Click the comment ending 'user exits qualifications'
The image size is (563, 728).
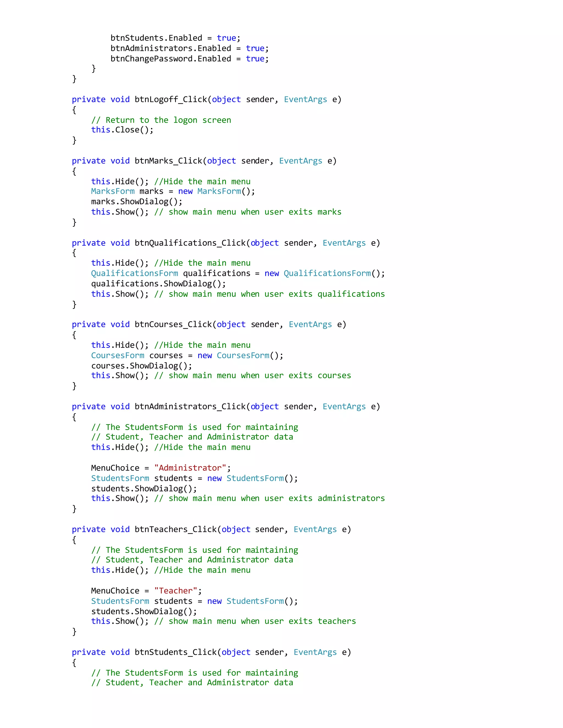click(x=269, y=294)
